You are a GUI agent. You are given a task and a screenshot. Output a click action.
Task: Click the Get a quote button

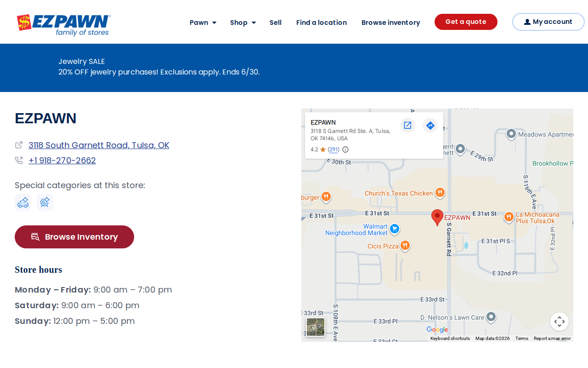pyautogui.click(x=466, y=22)
